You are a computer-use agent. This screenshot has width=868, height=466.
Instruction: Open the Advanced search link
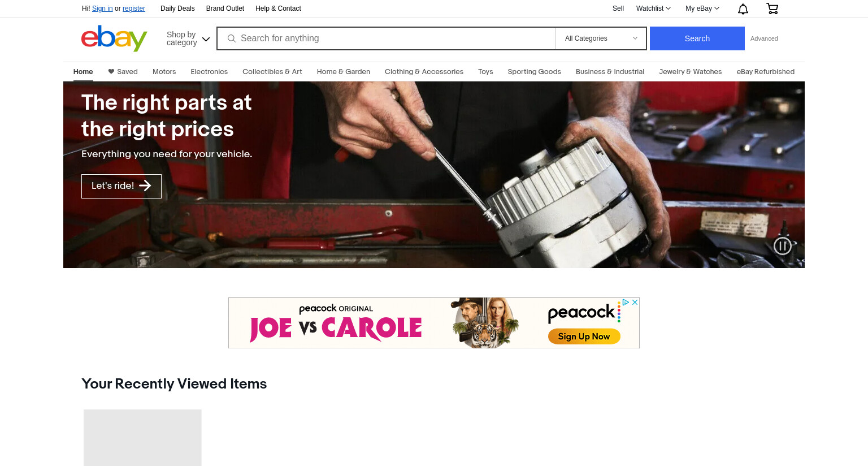(764, 38)
